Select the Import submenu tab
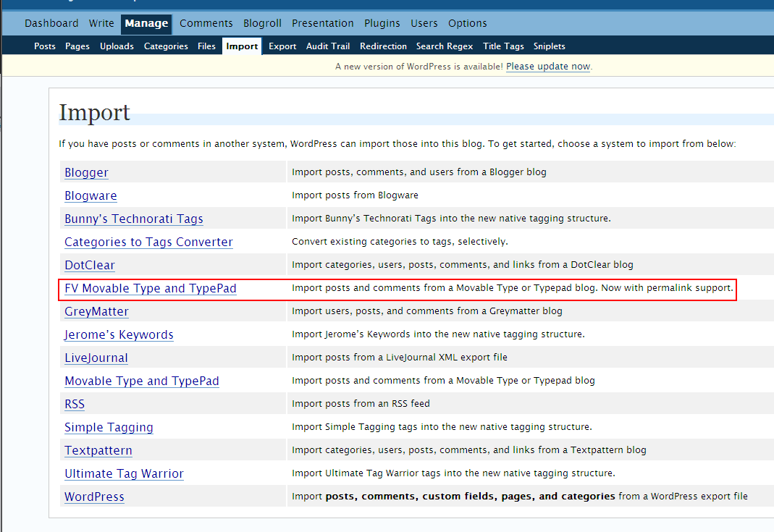The height and width of the screenshot is (532, 774). point(242,46)
